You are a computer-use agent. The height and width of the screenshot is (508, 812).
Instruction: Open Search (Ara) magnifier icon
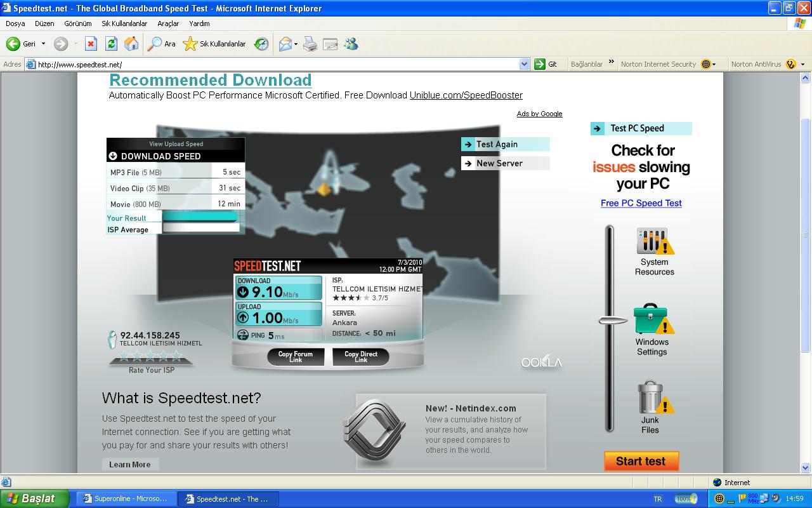click(x=154, y=44)
